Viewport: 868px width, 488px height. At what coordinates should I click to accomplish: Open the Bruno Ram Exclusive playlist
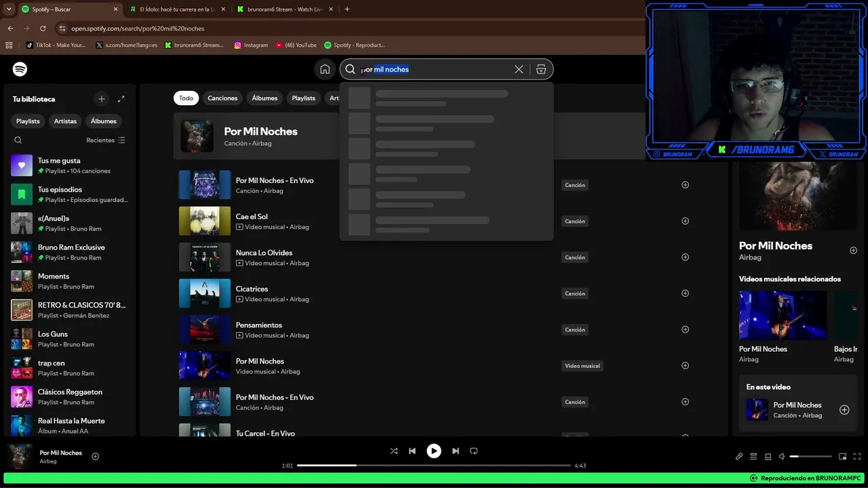(x=69, y=252)
